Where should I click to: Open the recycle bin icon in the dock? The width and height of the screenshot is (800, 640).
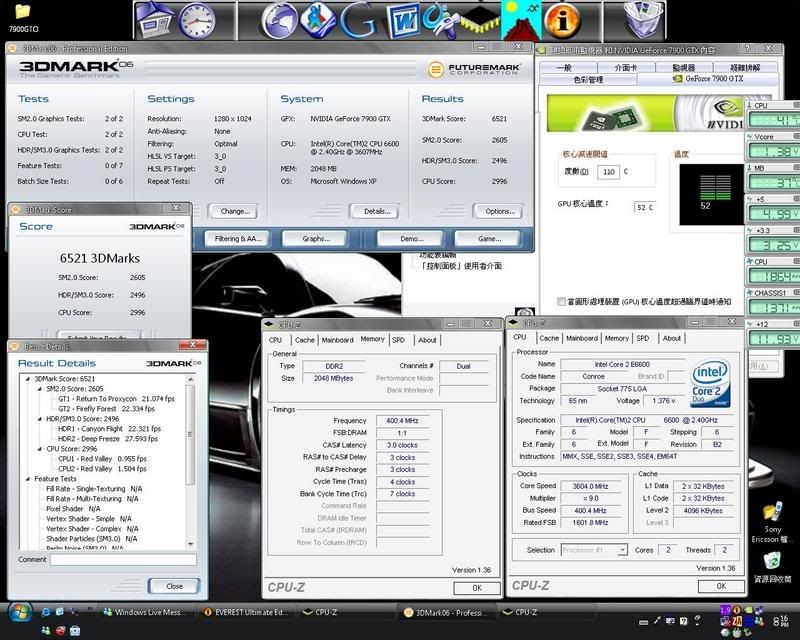[643, 19]
